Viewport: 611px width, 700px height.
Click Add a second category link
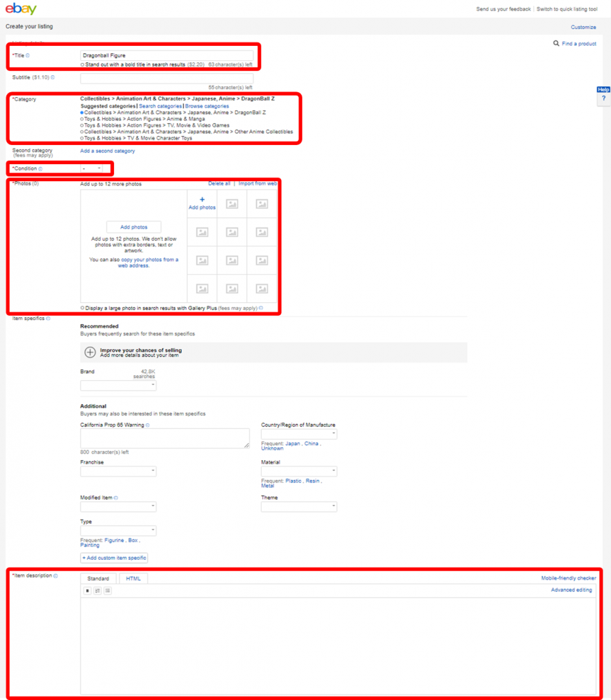tap(107, 151)
